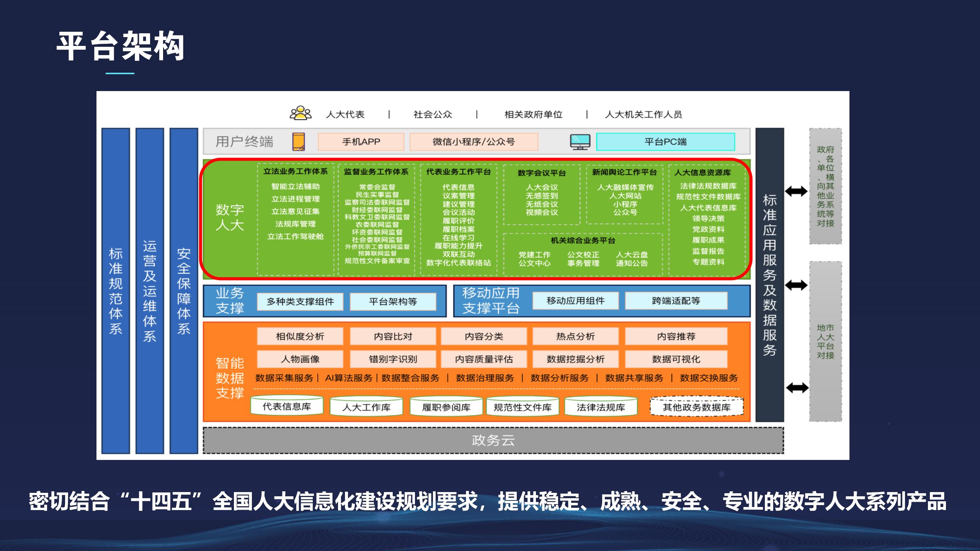Viewport: 980px width, 551px height.
Task: Click the 安全保障体系 vertical bar
Action: coord(184,291)
